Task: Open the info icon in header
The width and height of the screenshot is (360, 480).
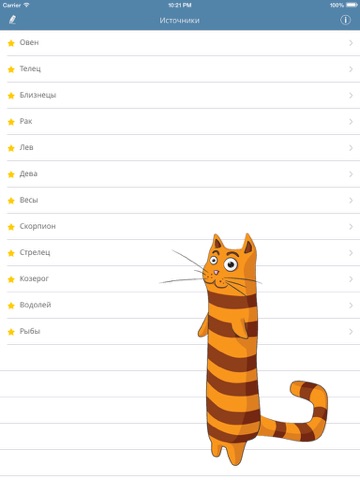Action: (345, 20)
